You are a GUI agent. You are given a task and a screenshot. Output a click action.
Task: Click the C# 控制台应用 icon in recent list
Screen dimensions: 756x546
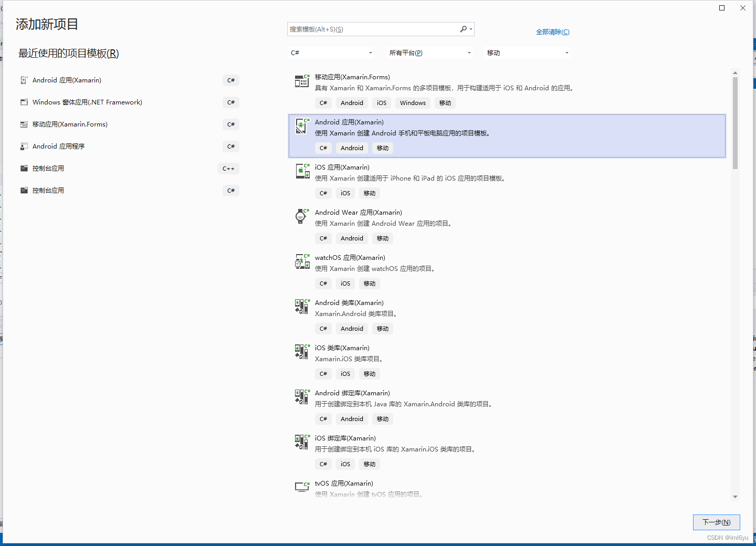tap(24, 191)
